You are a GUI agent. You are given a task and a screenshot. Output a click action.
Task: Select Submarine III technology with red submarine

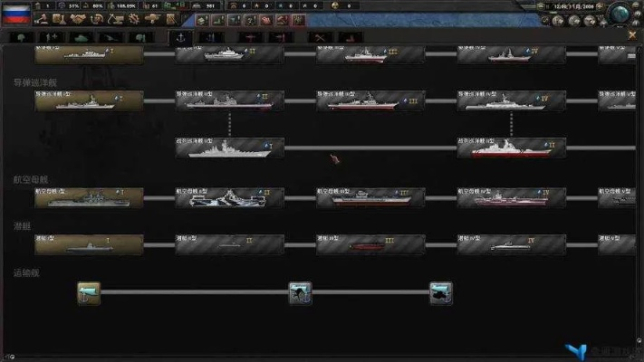click(370, 243)
